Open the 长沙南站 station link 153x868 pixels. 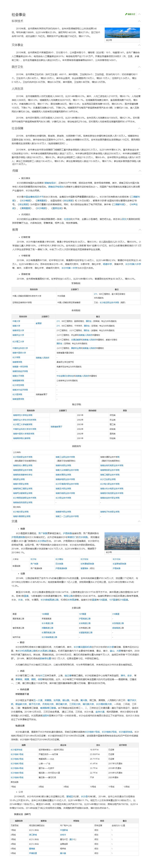59,559
